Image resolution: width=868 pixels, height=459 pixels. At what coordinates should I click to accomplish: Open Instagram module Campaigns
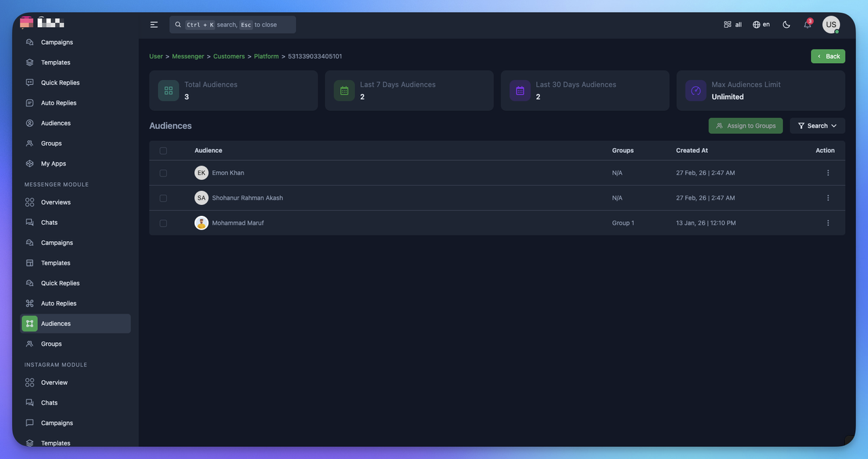coord(76,423)
